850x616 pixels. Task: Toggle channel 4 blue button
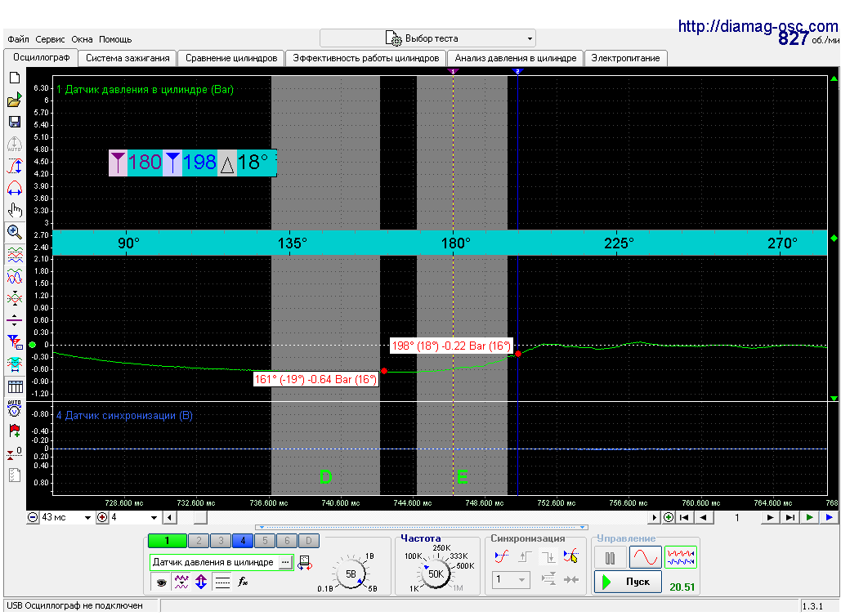(243, 540)
